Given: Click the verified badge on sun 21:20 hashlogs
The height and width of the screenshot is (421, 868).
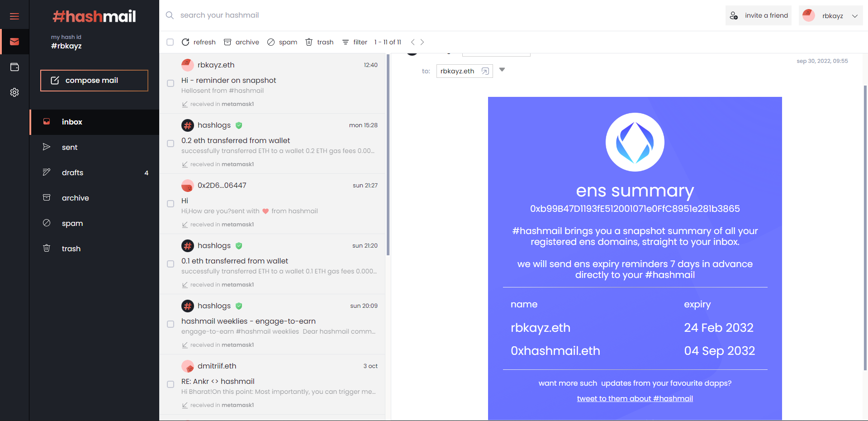Looking at the screenshot, I should (x=239, y=245).
